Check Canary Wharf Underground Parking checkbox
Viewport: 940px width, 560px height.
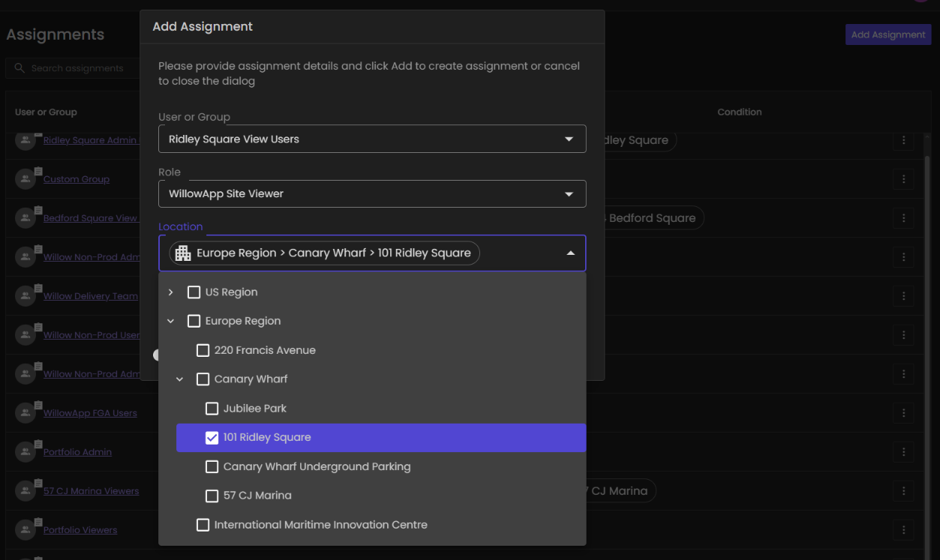pos(212,466)
